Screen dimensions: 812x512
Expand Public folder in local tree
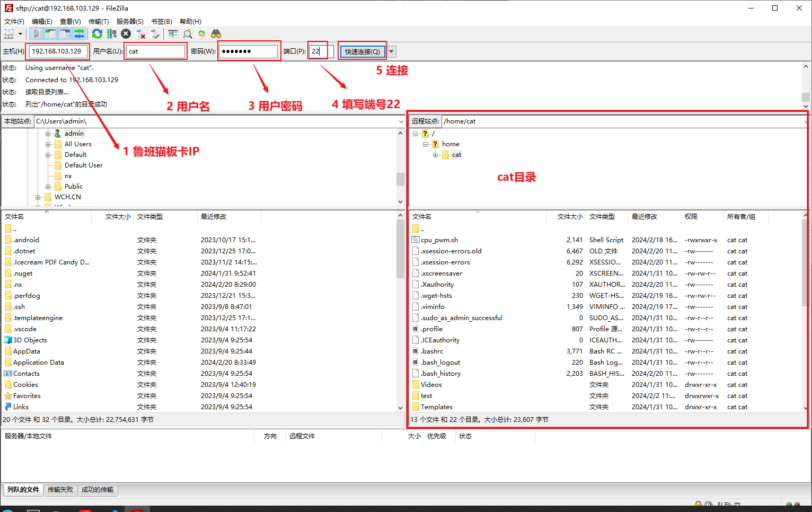(x=48, y=187)
